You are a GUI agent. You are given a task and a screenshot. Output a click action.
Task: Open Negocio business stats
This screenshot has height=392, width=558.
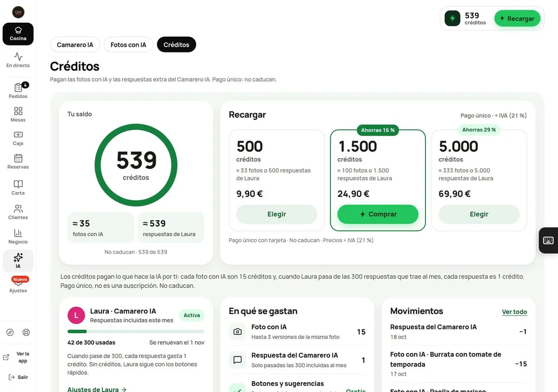pyautogui.click(x=18, y=237)
